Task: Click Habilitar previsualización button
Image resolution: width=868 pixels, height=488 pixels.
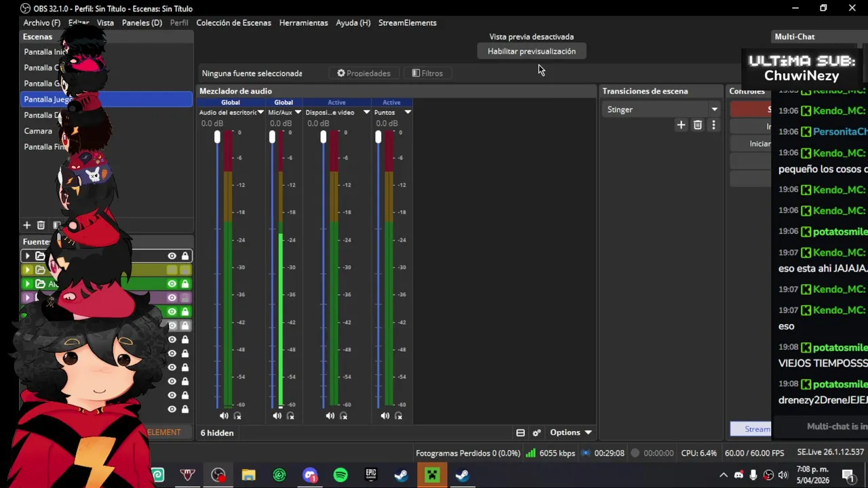Action: [x=532, y=52]
